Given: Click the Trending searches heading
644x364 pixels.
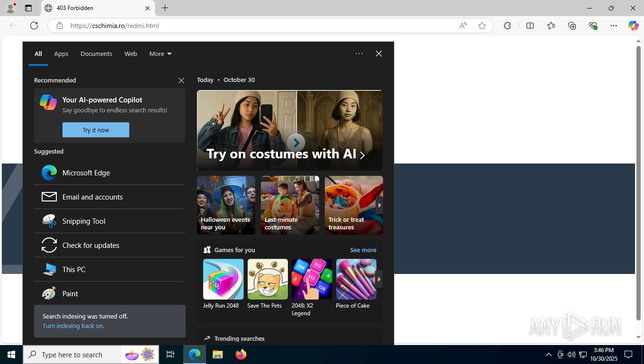Looking at the screenshot, I should click(x=239, y=338).
